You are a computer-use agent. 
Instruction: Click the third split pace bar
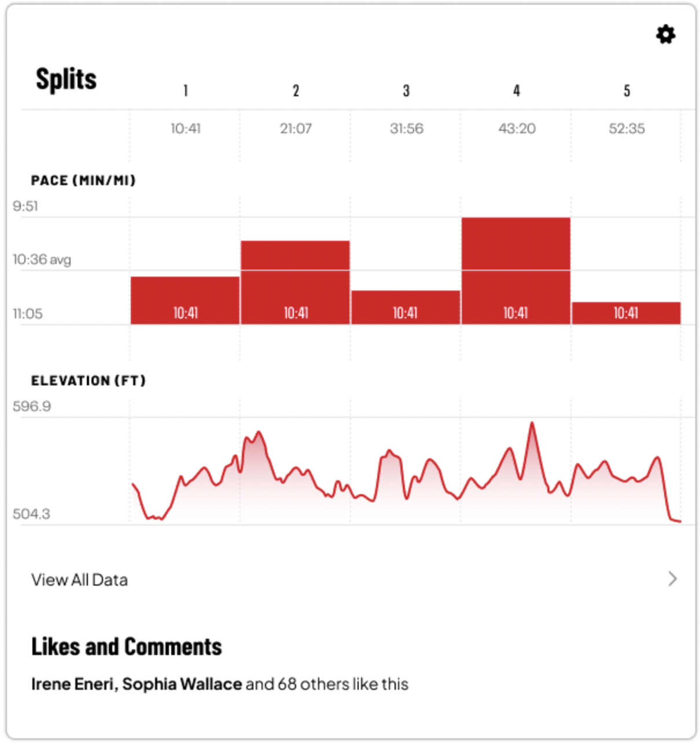click(x=406, y=307)
